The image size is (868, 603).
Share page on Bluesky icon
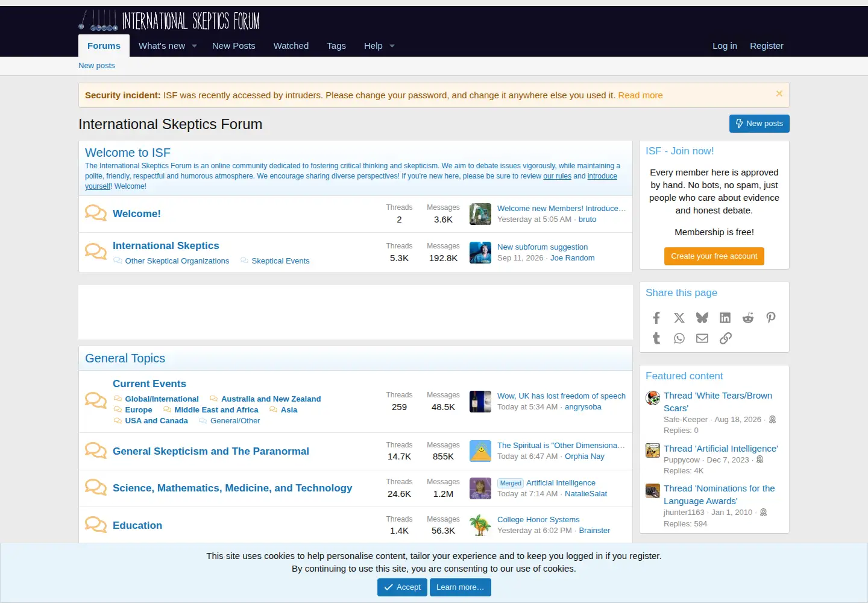702,318
